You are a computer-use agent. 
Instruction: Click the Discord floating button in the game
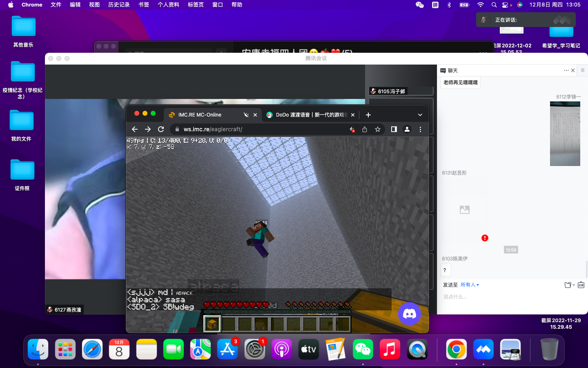tap(410, 314)
